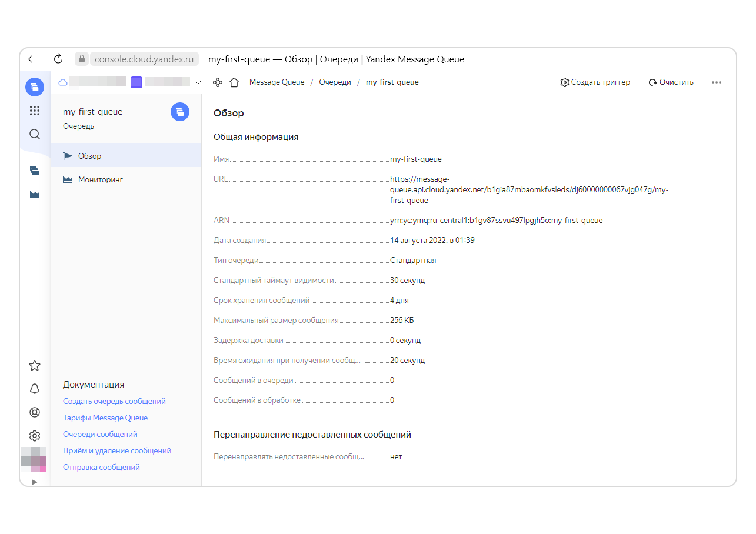Open the Очереди сообщений doc link
This screenshot has height=534, width=756.
(x=100, y=435)
